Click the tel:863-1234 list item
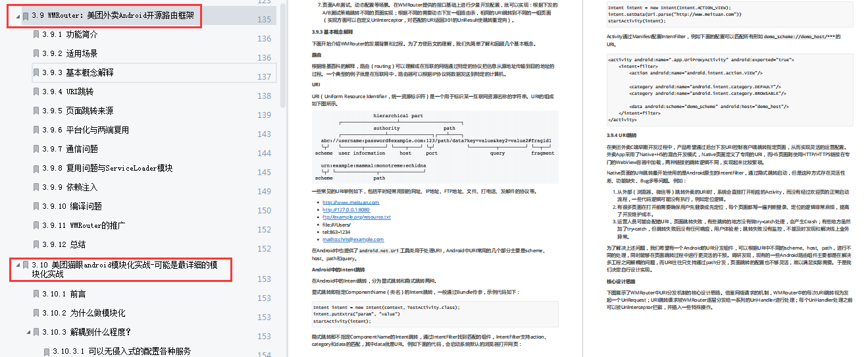Viewport: 868px width, 357px height. tap(336, 232)
